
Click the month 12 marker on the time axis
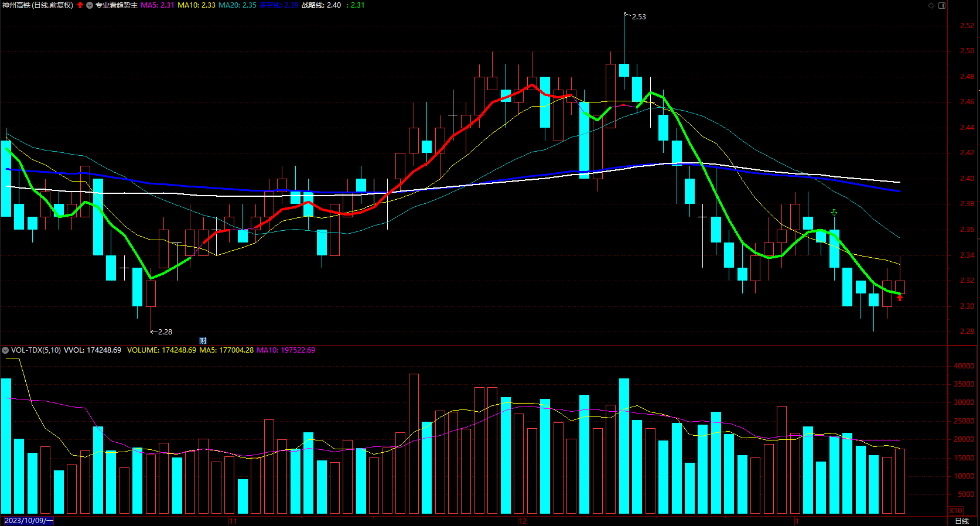tap(523, 521)
